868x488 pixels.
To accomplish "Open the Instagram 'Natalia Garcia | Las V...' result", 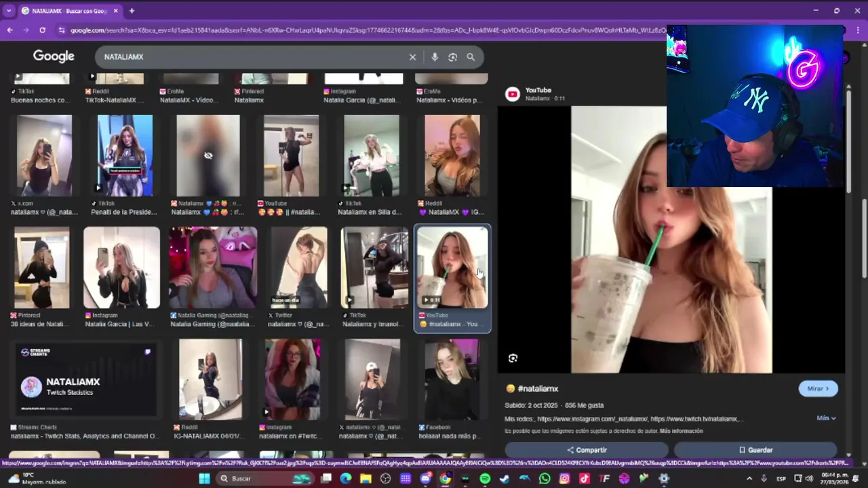I will coord(121,268).
